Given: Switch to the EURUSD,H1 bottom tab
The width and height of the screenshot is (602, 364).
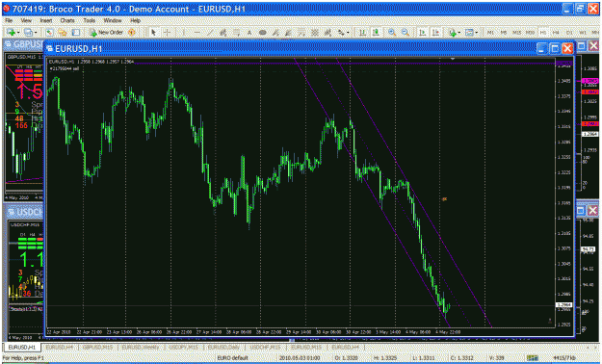Looking at the screenshot, I should pos(22,347).
